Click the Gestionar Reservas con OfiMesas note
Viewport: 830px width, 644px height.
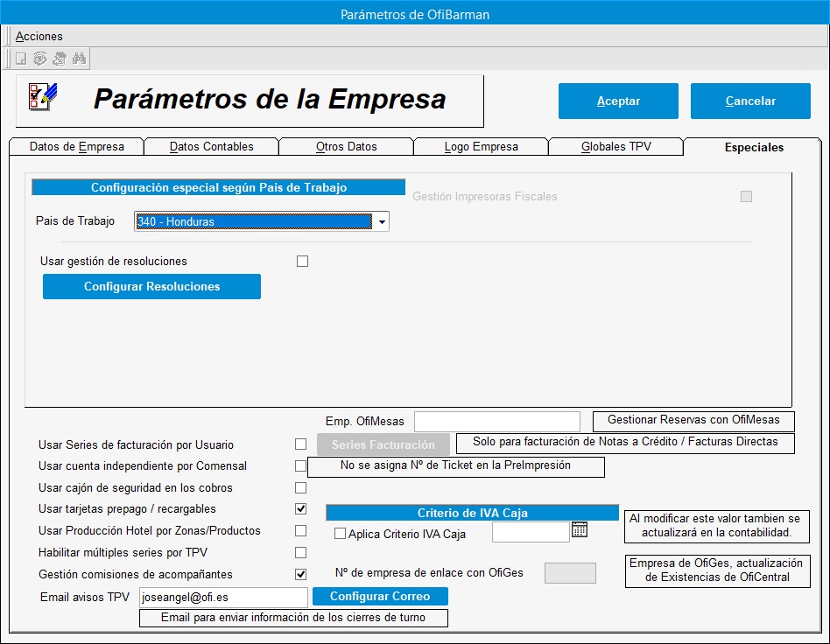(x=693, y=422)
